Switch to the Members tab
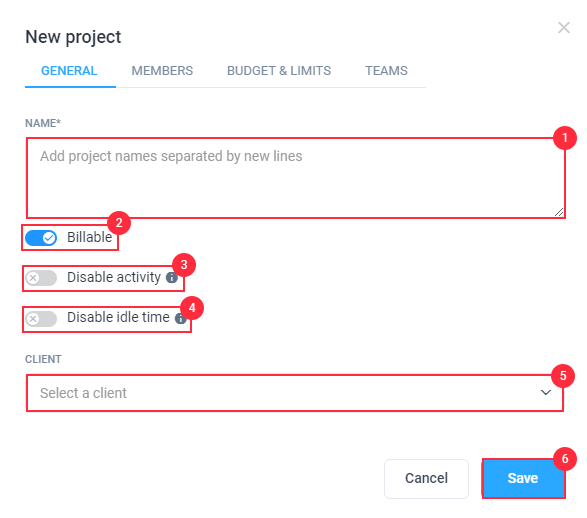This screenshot has width=587, height=518. [162, 71]
